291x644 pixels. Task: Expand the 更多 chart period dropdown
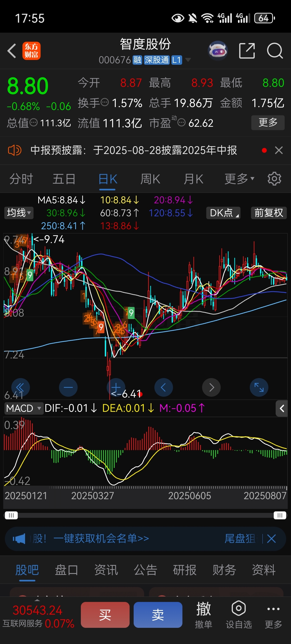(239, 179)
